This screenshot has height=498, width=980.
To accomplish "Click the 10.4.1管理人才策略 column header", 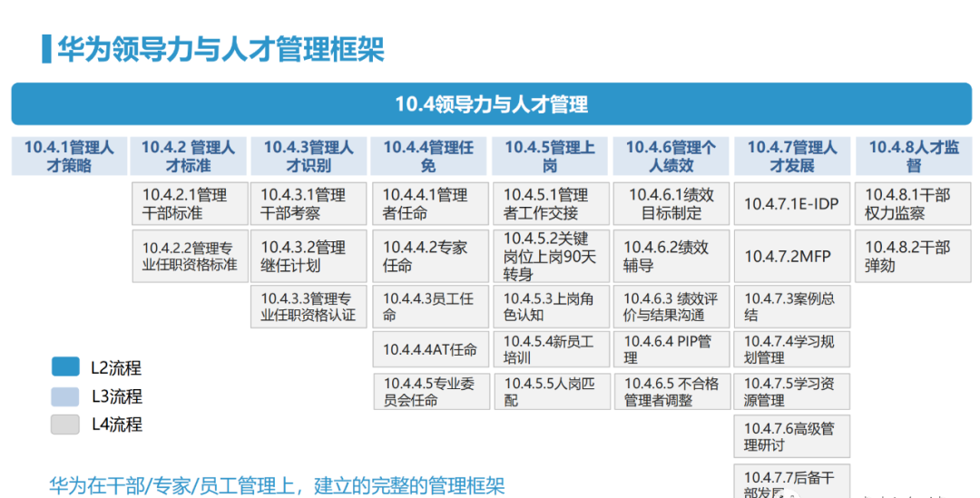I will click(69, 156).
